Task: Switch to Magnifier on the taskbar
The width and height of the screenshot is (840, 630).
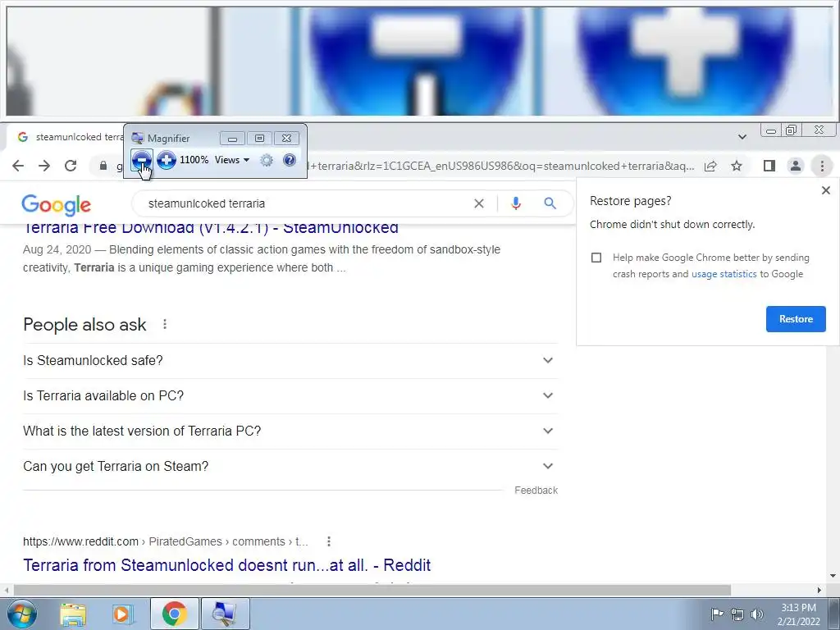Action: point(225,614)
